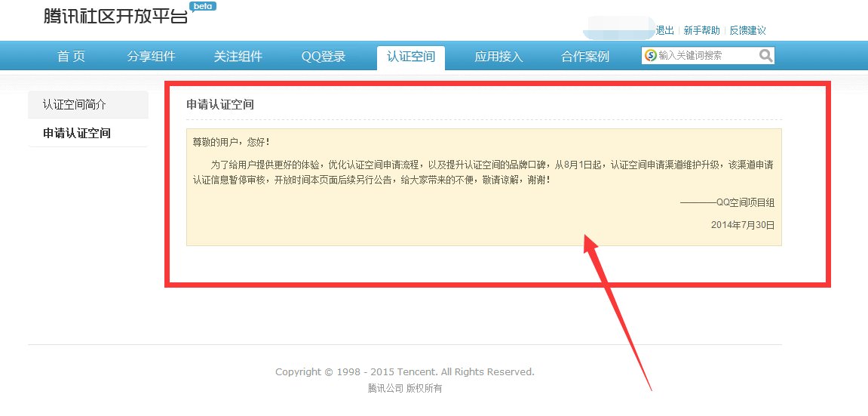Viewport: 868px width, 416px height.
Task: Click the Sogou search logo icon
Action: click(x=651, y=55)
